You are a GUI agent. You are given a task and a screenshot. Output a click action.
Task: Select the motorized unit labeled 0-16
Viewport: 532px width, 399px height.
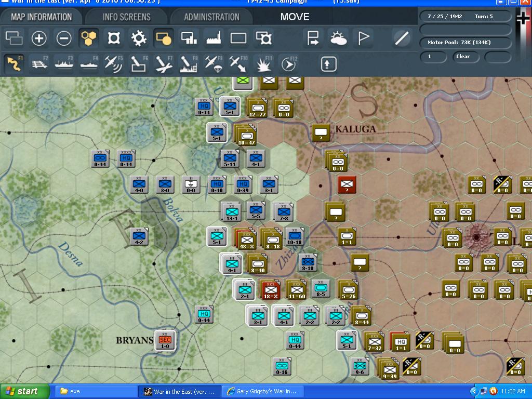point(282,367)
